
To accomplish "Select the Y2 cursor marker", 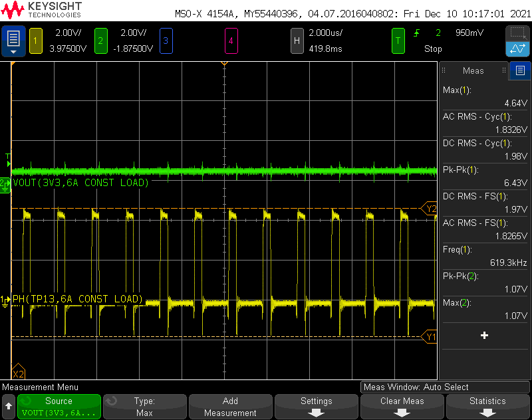I will tap(429, 209).
